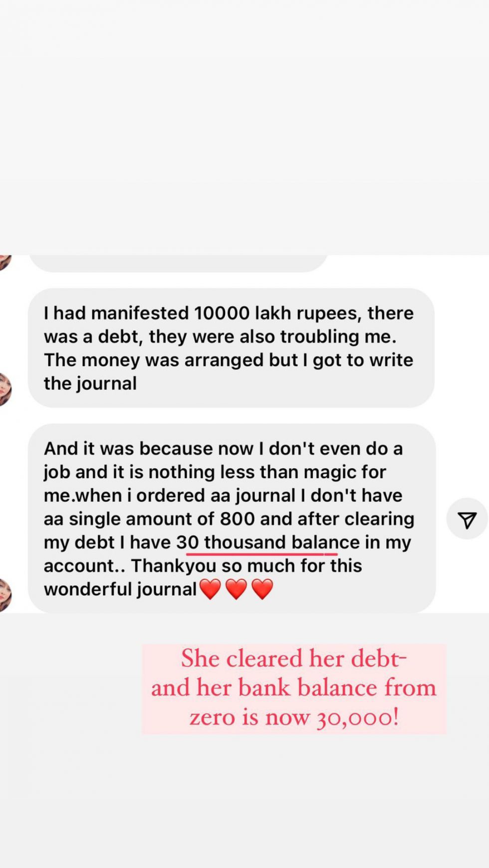489x868 pixels.
Task: Tap "wonderful journal" text in the message
Action: (x=120, y=589)
